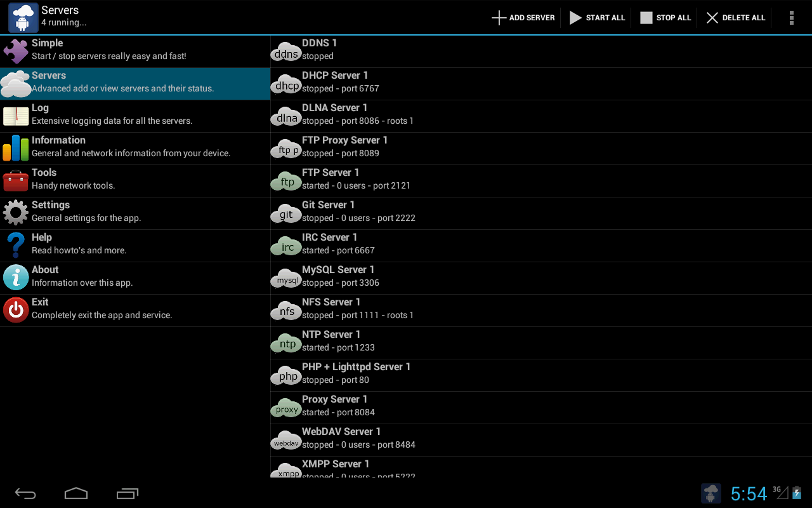Click the Delete All button
This screenshot has height=508, width=812.
tap(736, 18)
